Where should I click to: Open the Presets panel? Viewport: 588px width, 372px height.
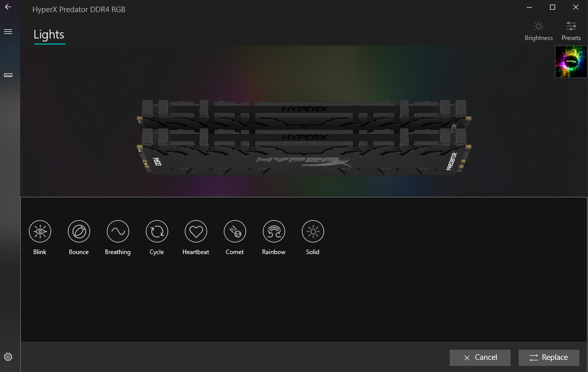click(x=571, y=31)
